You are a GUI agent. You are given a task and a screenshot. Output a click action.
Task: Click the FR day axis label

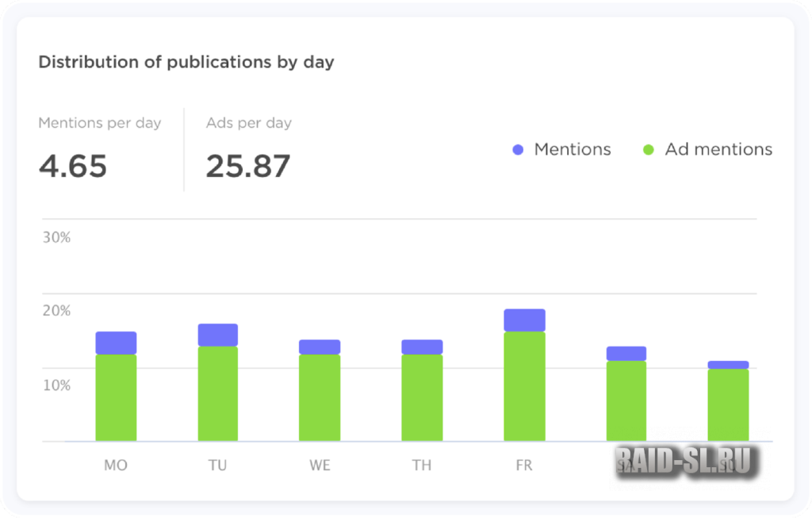point(524,466)
